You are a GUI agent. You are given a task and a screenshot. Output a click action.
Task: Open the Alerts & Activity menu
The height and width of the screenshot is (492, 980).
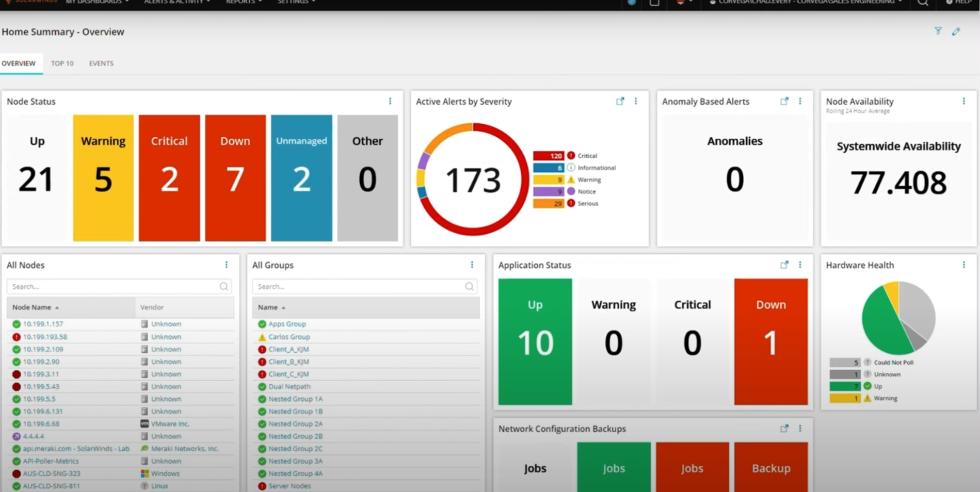[x=177, y=2]
